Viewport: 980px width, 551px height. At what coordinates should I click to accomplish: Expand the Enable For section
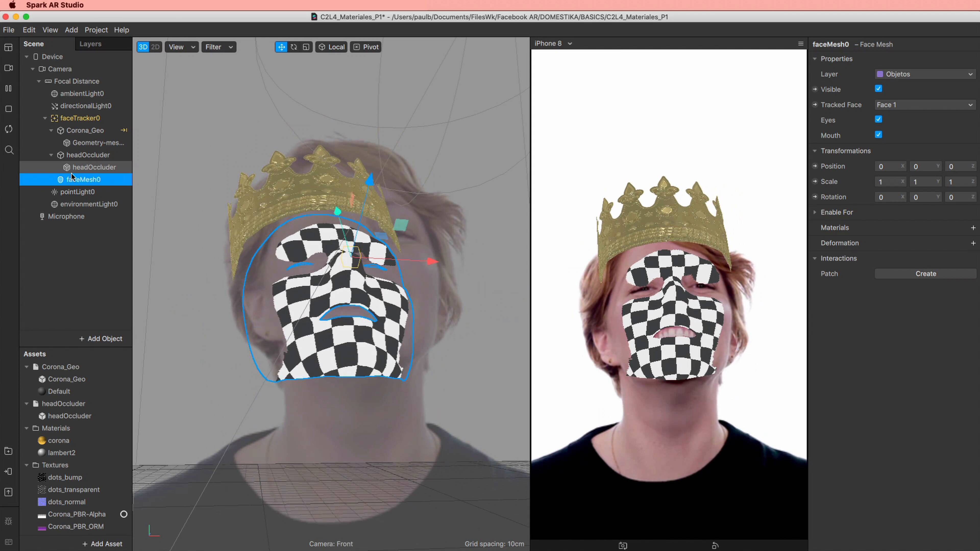(815, 212)
